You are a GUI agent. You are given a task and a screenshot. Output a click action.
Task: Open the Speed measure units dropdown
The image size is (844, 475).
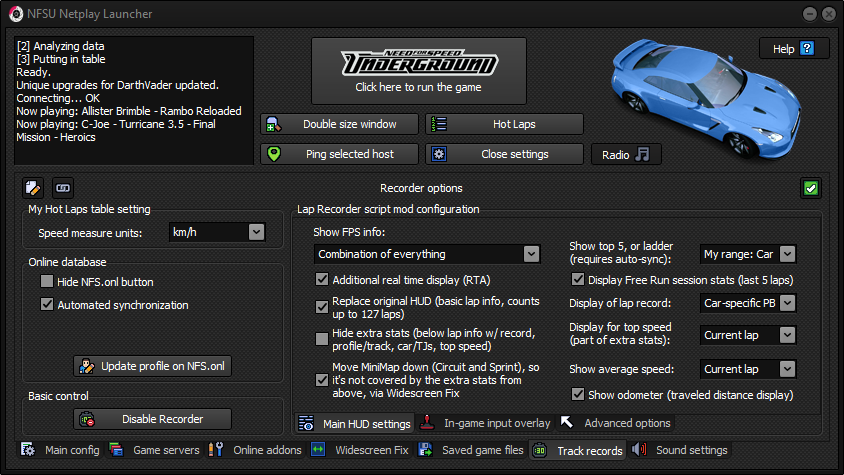point(217,232)
